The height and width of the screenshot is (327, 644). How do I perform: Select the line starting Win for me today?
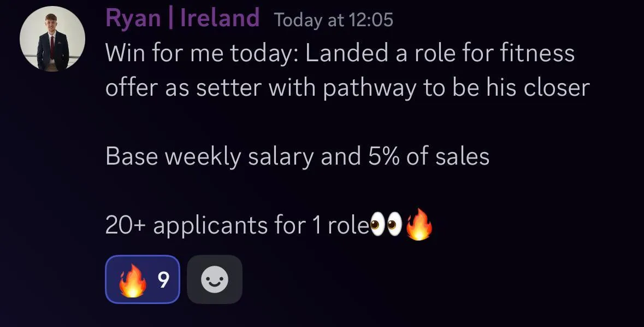pyautogui.click(x=340, y=54)
